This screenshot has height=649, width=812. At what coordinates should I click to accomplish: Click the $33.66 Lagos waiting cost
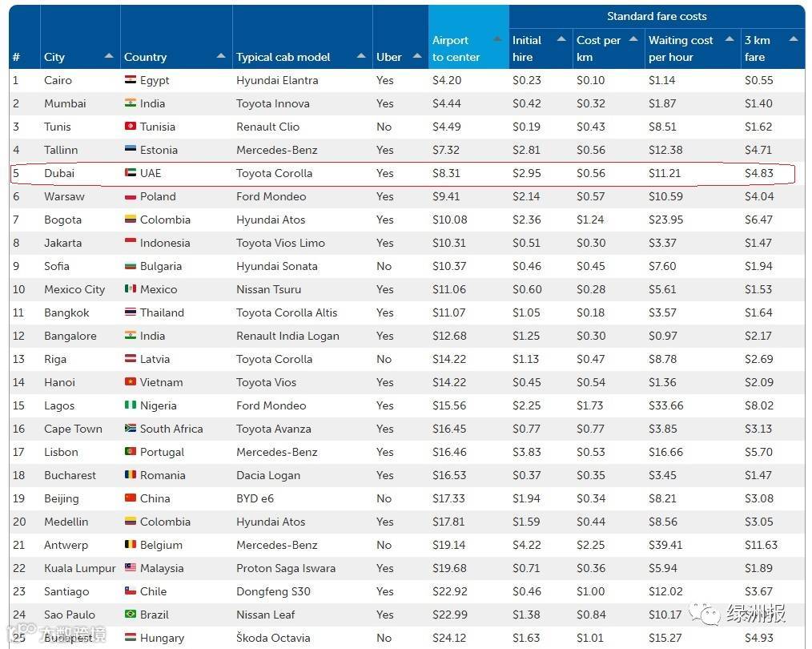tap(666, 405)
